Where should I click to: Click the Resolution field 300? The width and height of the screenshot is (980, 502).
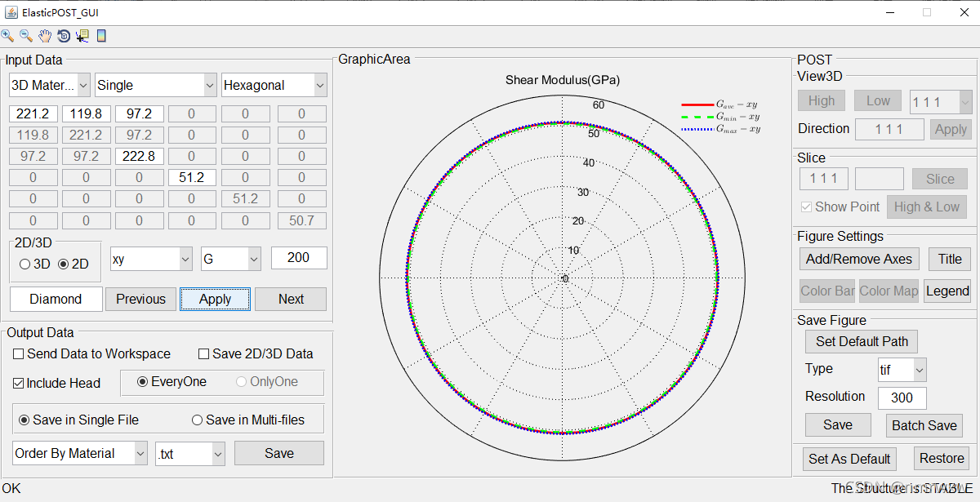(x=902, y=398)
